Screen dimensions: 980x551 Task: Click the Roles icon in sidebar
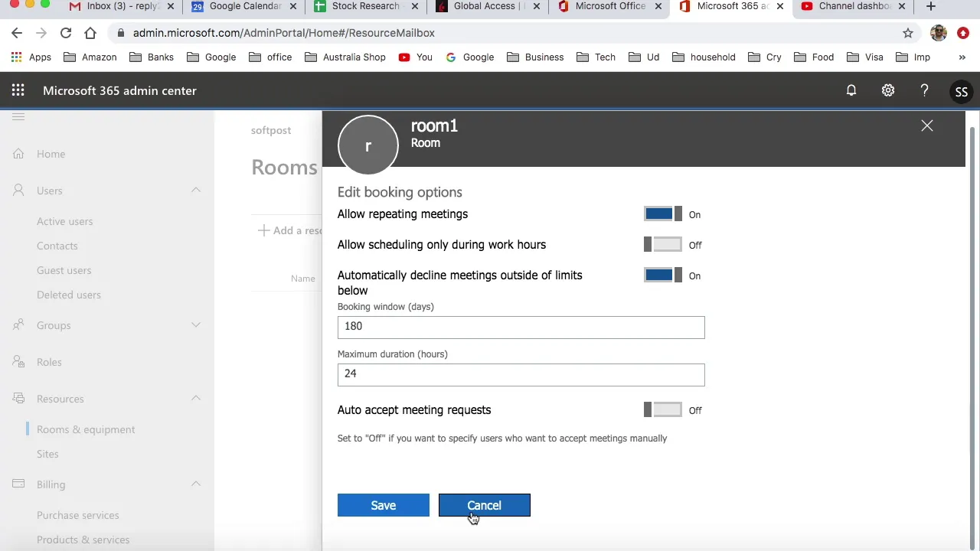click(x=18, y=362)
